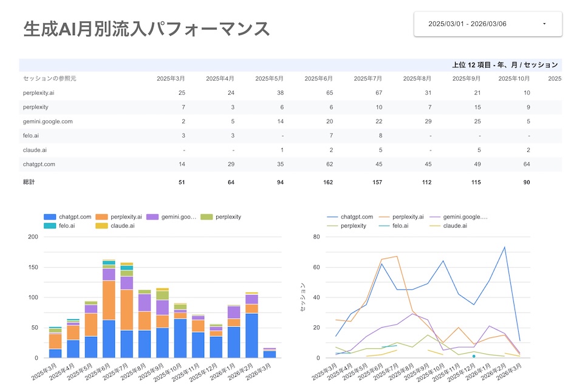
Task: Click the 2025年7月 x-axis label in bar chart
Action: pos(116,371)
